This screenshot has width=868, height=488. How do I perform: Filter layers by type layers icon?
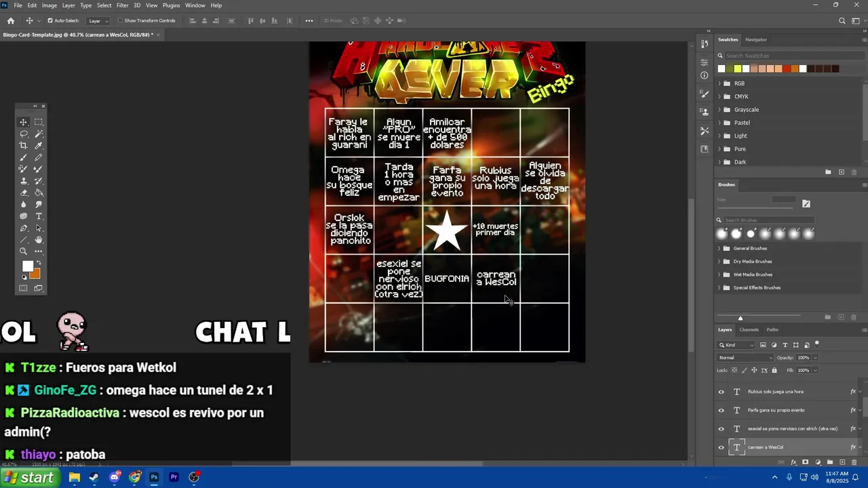coord(785,345)
